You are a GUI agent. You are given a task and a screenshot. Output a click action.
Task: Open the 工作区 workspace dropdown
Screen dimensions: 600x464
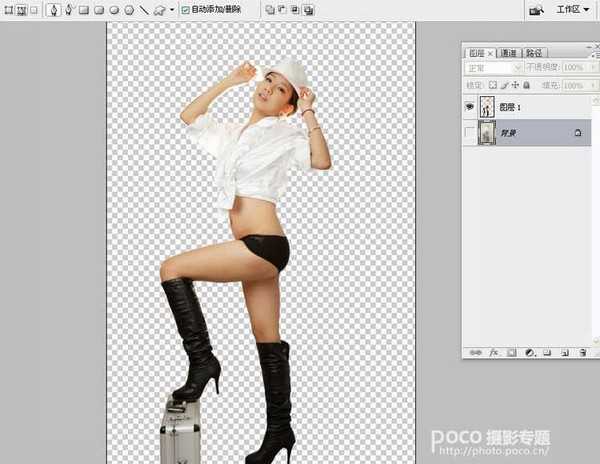572,9
